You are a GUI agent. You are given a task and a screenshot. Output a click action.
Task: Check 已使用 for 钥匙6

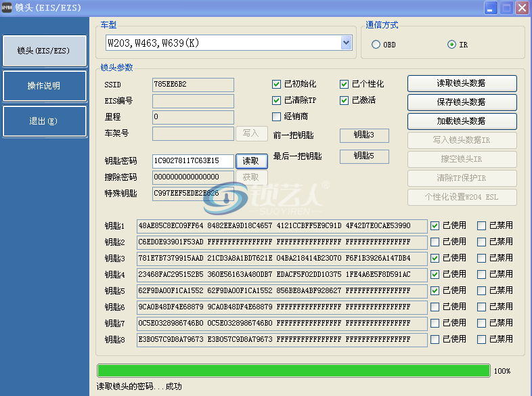(x=435, y=307)
